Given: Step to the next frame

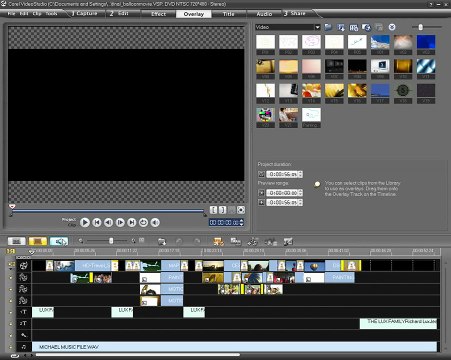Looking at the screenshot, I should click(120, 222).
